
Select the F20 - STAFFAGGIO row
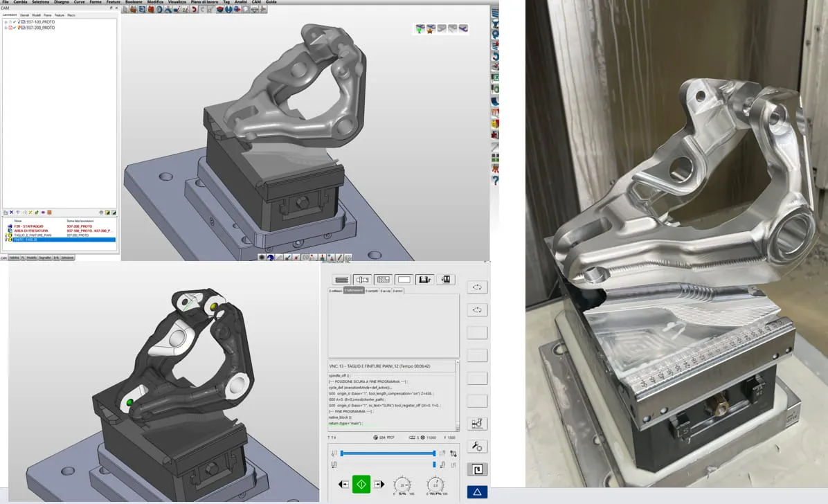pos(60,226)
